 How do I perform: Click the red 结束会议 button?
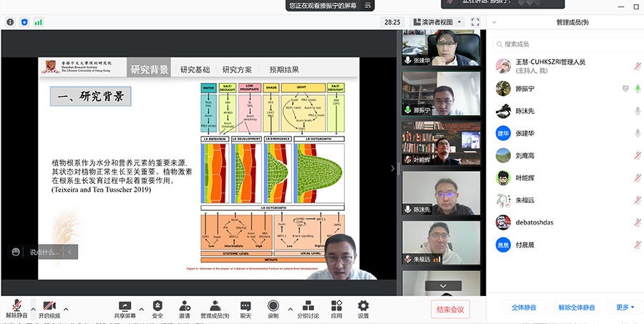450,309
